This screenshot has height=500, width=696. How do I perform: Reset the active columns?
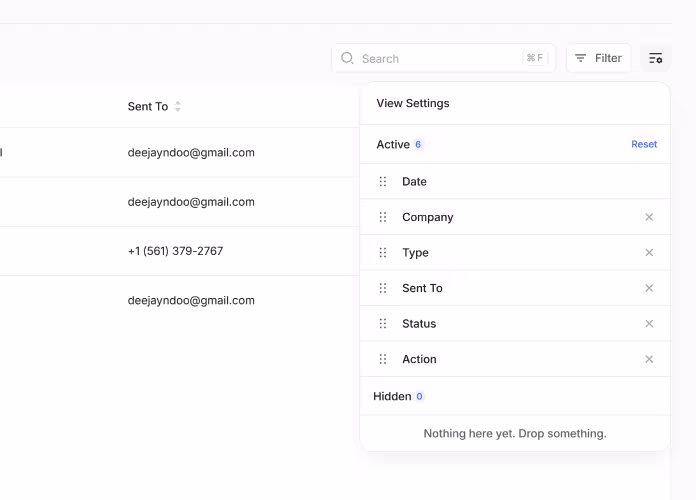(644, 144)
